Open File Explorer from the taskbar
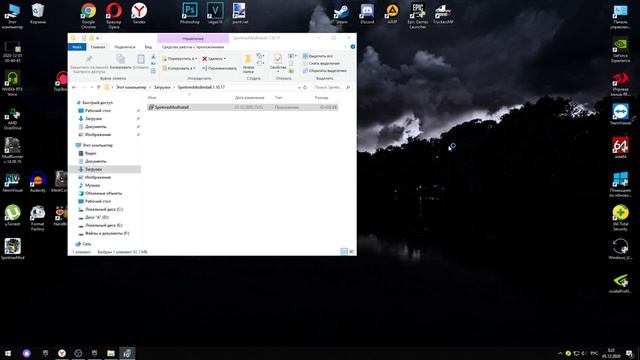Image resolution: width=640 pixels, height=360 pixels. (x=111, y=353)
